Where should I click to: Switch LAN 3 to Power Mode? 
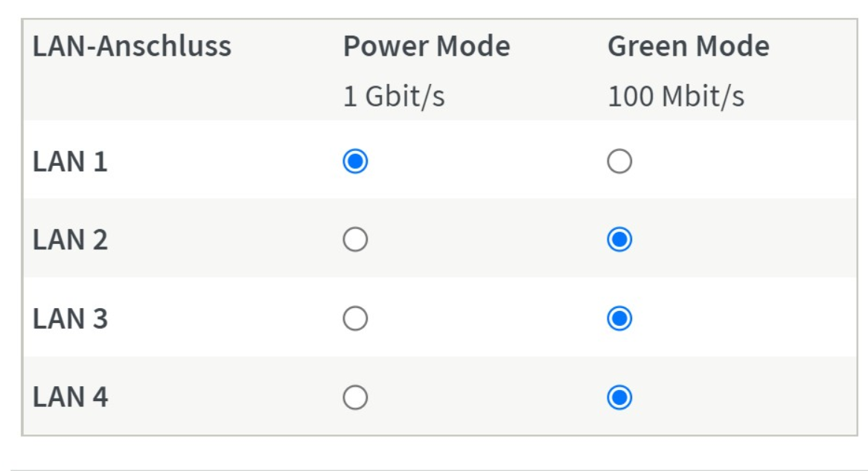click(355, 318)
